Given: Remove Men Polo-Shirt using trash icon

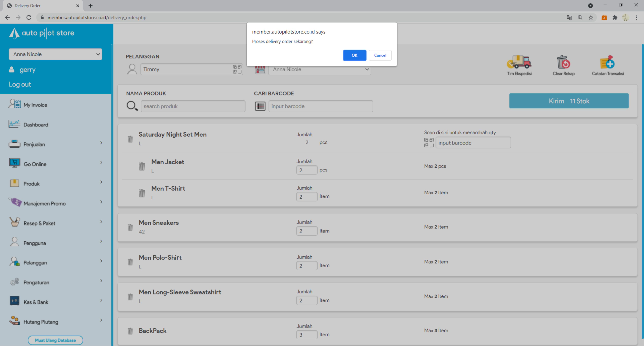Looking at the screenshot, I should (x=130, y=262).
